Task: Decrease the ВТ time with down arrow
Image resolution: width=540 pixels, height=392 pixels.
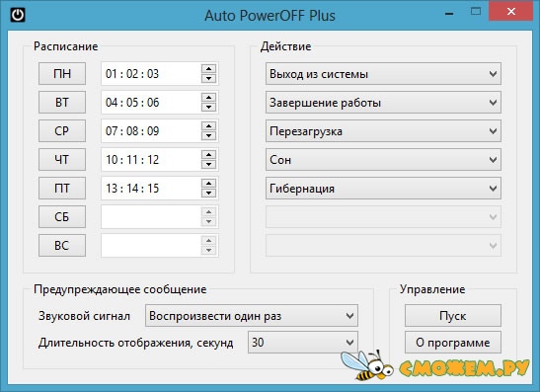Action: click(x=208, y=107)
